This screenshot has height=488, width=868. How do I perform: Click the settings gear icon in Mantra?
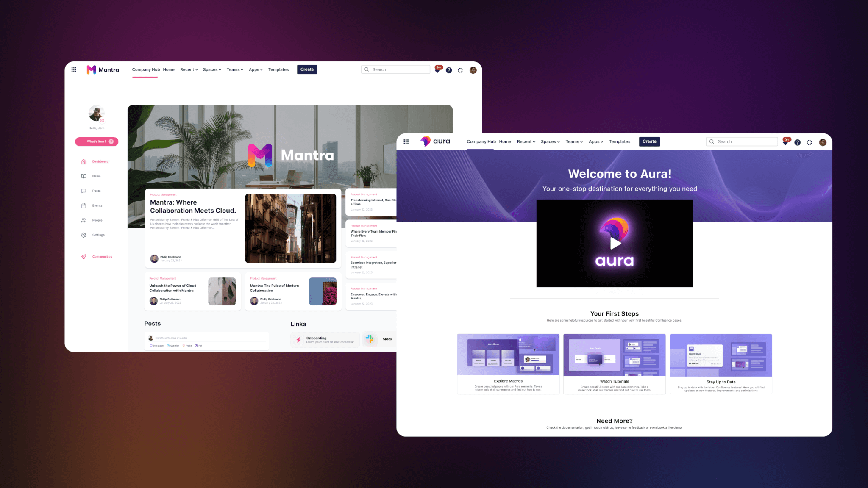click(x=460, y=70)
